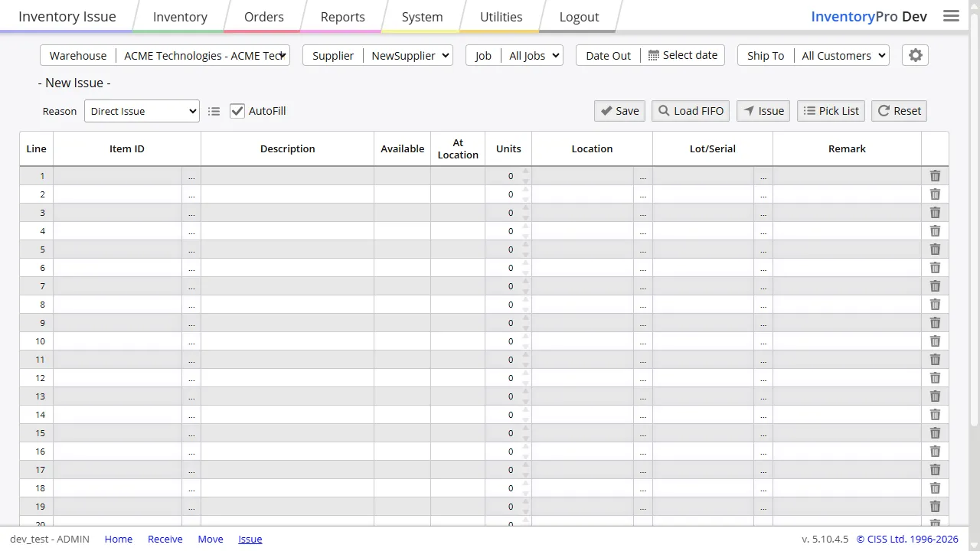980x551 pixels.
Task: Go to the Utilities tab
Action: [x=501, y=17]
